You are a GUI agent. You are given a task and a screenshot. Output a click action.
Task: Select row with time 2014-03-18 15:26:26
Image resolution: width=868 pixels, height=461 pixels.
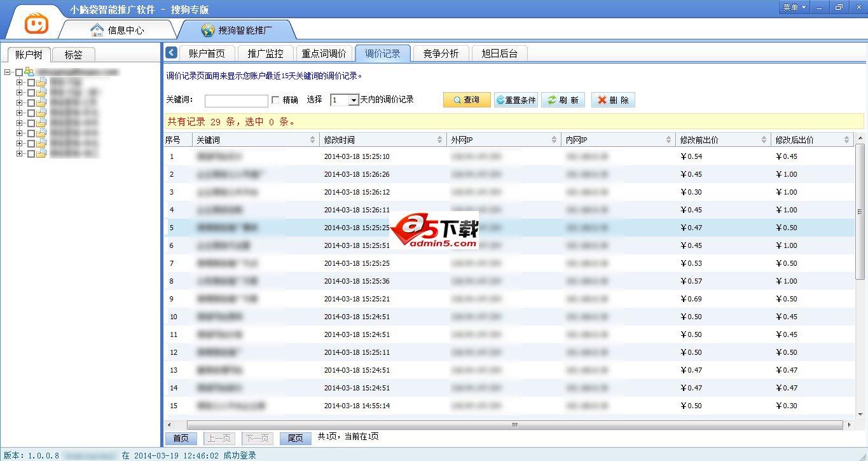click(x=509, y=174)
